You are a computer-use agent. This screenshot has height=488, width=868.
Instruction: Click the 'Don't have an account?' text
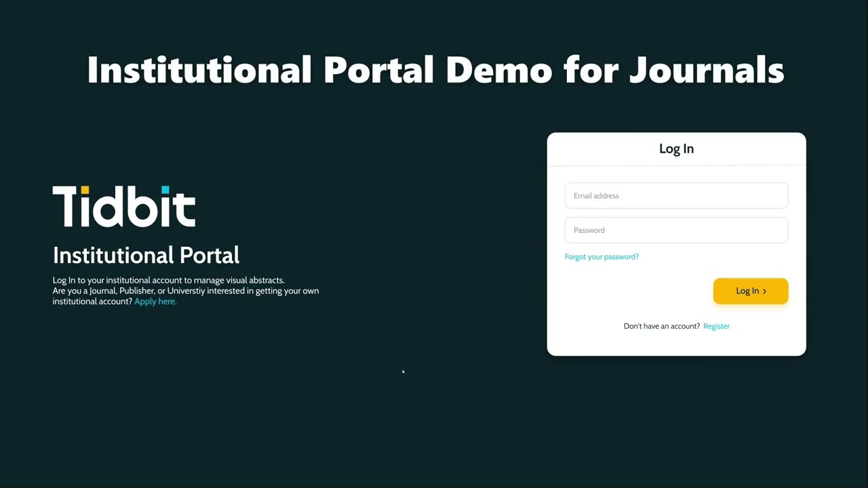pyautogui.click(x=661, y=326)
